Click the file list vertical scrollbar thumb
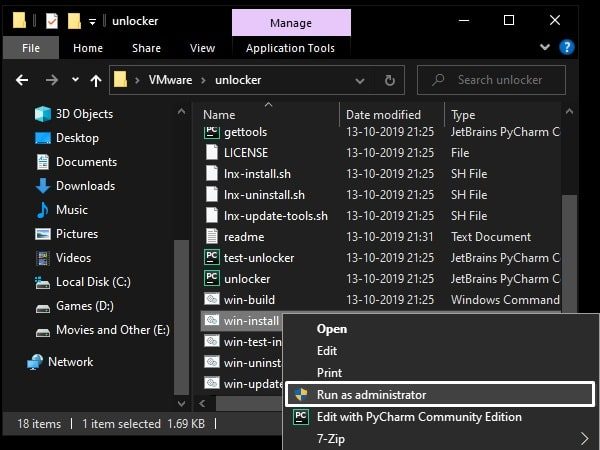Image resolution: width=600 pixels, height=450 pixels. (570, 254)
